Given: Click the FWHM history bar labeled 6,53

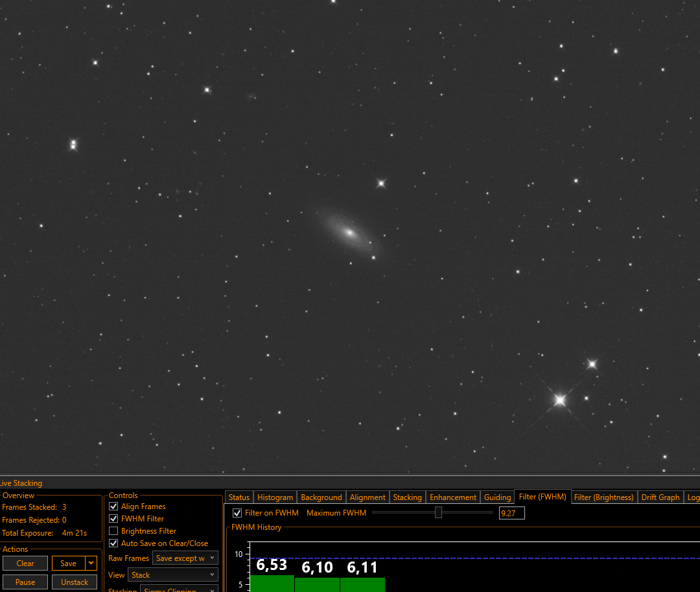Looking at the screenshot, I should pyautogui.click(x=272, y=584).
